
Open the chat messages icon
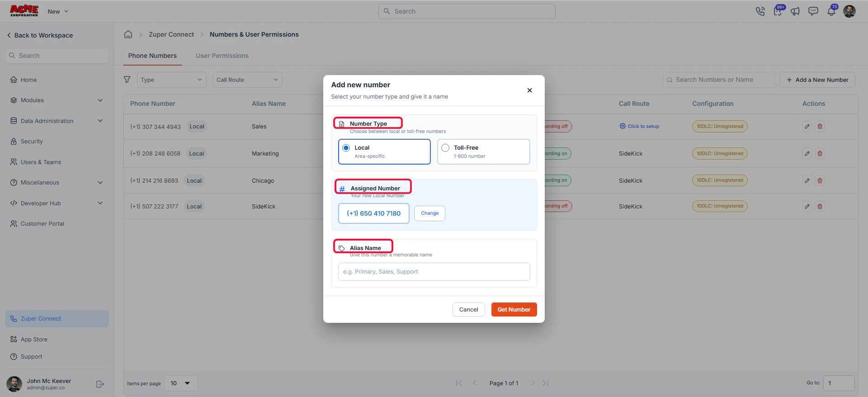click(x=813, y=11)
